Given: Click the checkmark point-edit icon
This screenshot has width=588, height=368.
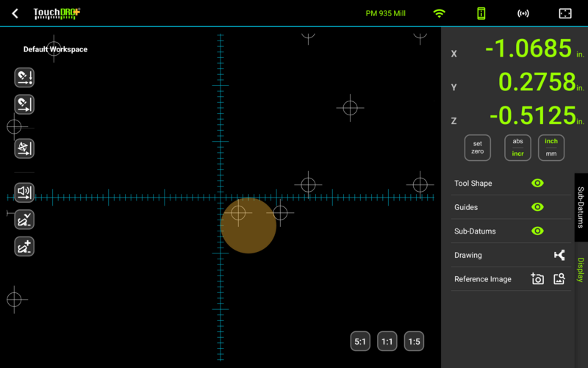Looking at the screenshot, I should tap(24, 220).
